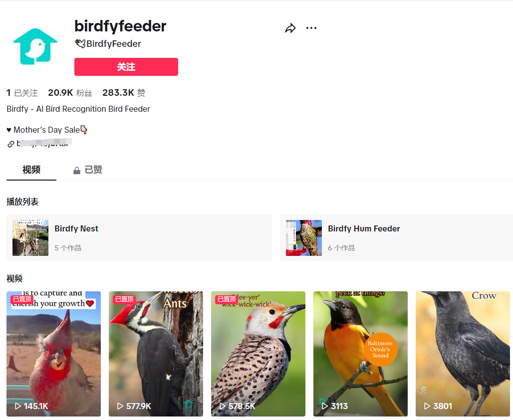Click the link icon under Mother's Day Sale
Screen dimensions: 513x420
pos(11,144)
